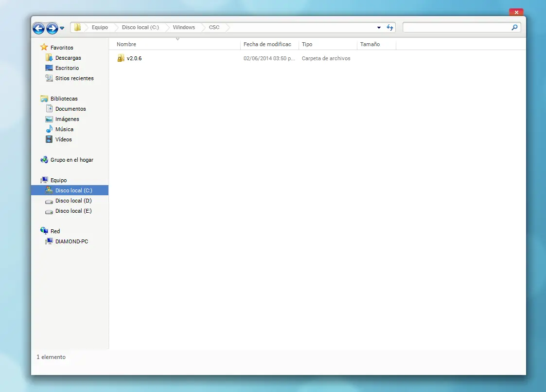
Task: Open Descargas in the sidebar
Action: pos(68,58)
